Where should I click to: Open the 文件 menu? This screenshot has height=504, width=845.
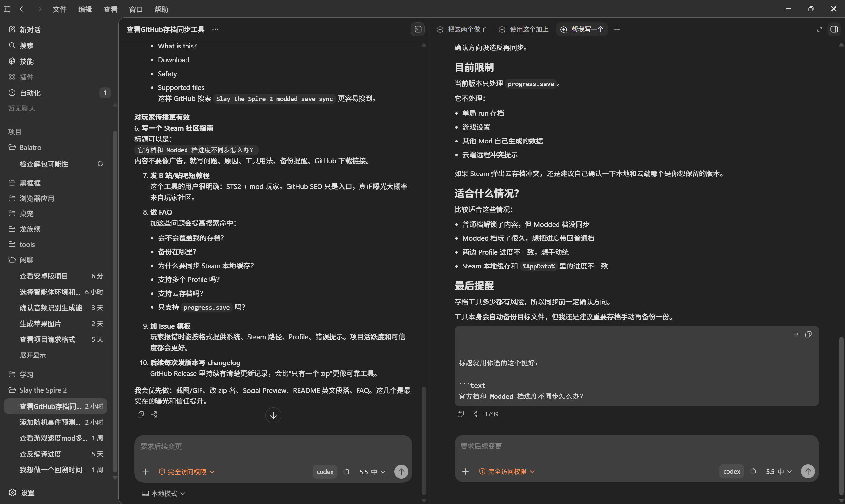tap(59, 9)
